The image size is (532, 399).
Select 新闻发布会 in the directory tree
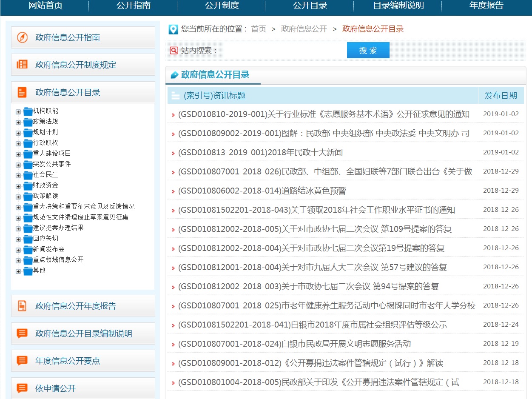49,249
